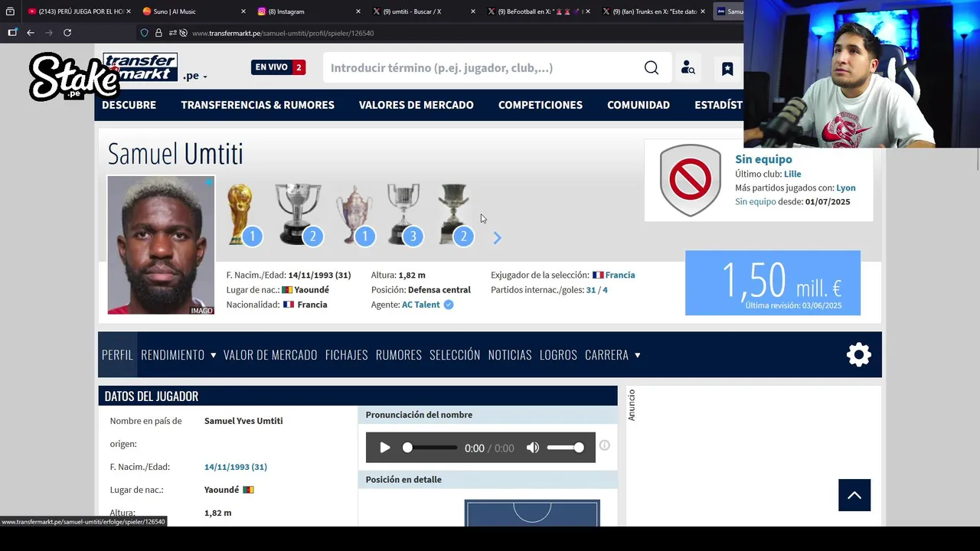980x551 pixels.
Task: Open the Rumores tab
Action: (x=399, y=355)
